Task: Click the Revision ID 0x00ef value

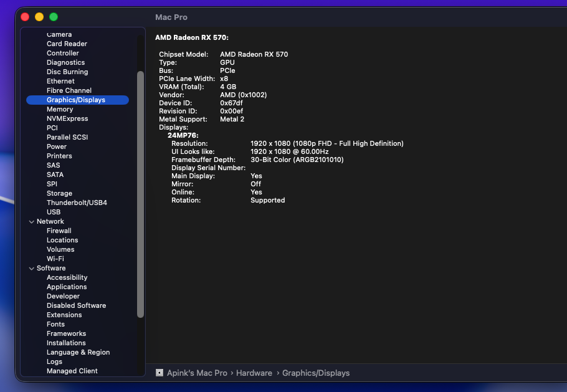Action: (x=231, y=112)
